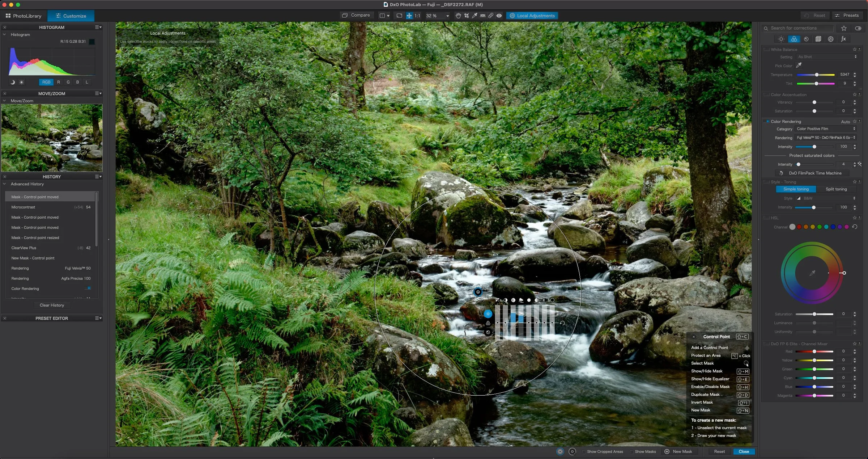Image resolution: width=868 pixels, height=459 pixels.
Task: Open the Light corrections palette tab
Action: (781, 39)
